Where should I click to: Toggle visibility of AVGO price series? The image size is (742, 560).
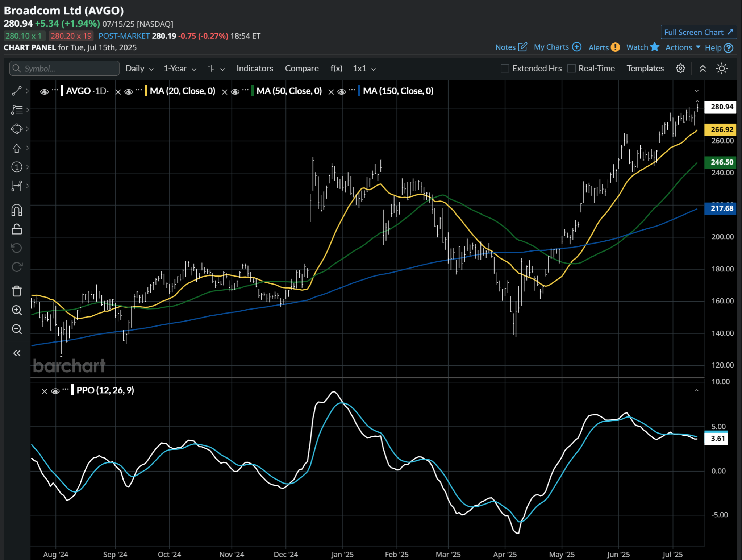coord(44,92)
